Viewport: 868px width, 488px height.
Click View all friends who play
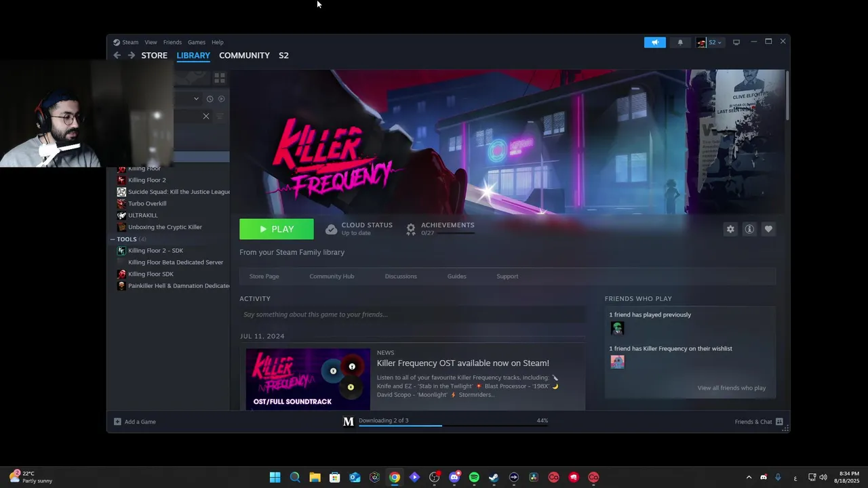pyautogui.click(x=732, y=388)
